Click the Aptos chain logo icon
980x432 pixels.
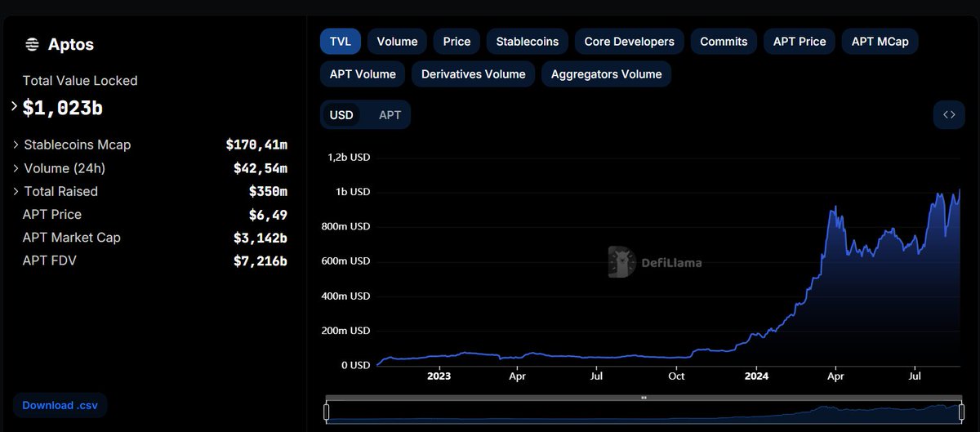(x=33, y=45)
